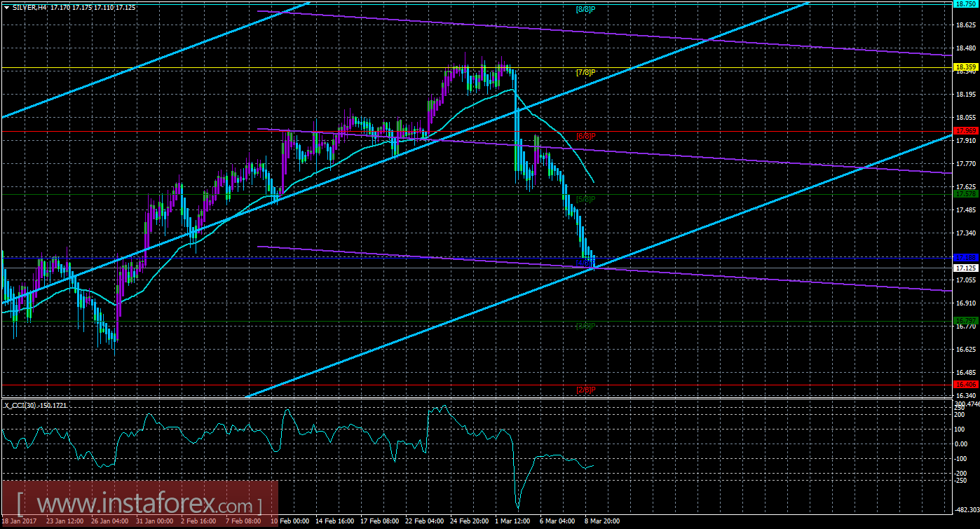Click the 8 Mar 20:00 time label
The width and height of the screenshot is (980, 529).
(601, 522)
